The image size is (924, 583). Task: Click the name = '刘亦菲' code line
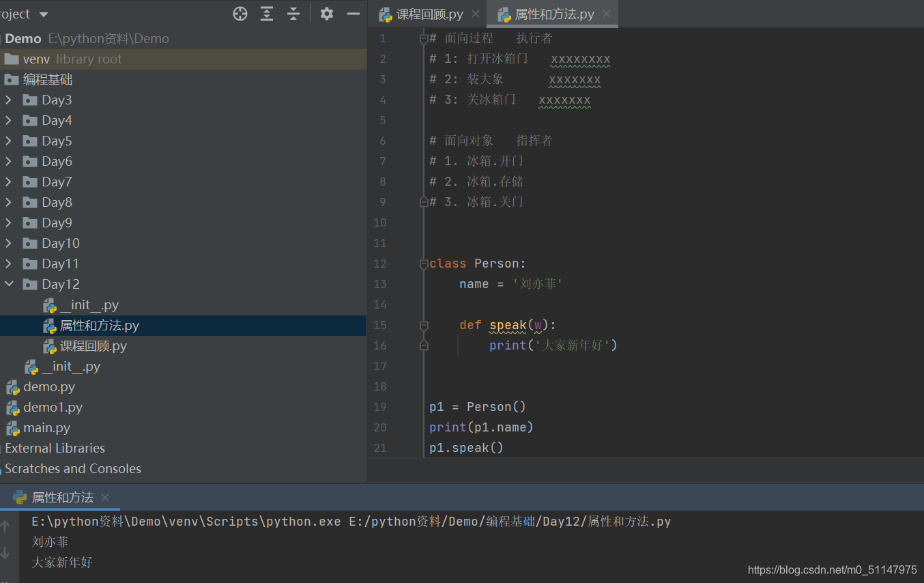point(511,284)
